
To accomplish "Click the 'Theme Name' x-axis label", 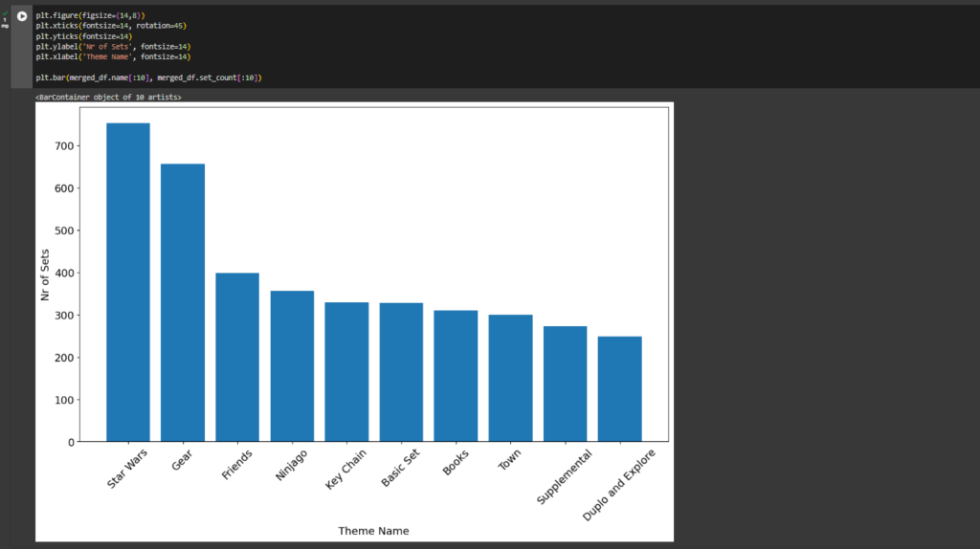I will (373, 530).
